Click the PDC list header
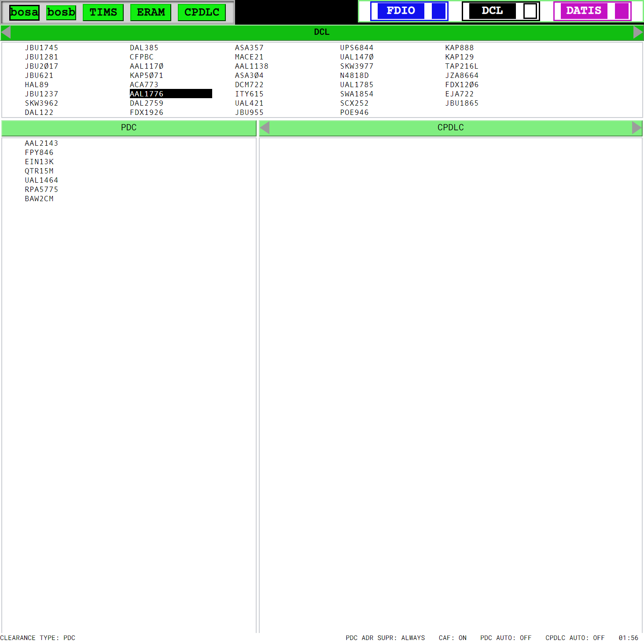Image resolution: width=644 pixels, height=644 pixels. tap(129, 128)
